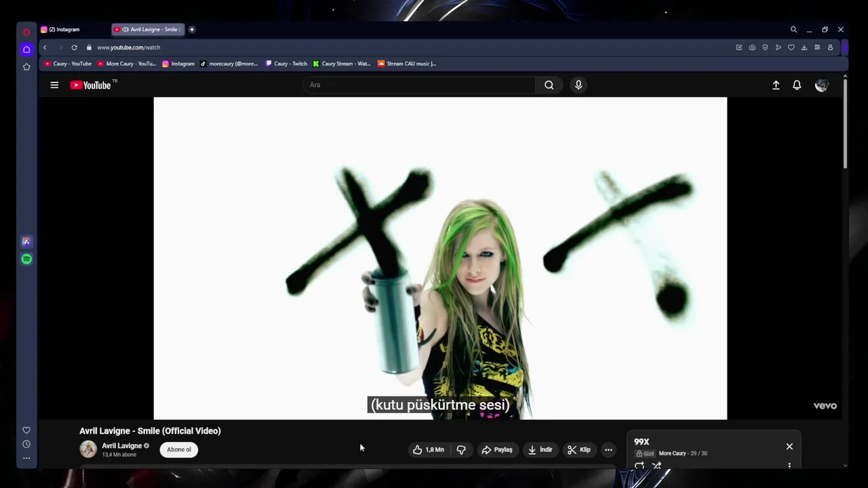Screen dimensions: 868x488
Task: Open Avril Lavigne channel avatar
Action: coord(88,449)
